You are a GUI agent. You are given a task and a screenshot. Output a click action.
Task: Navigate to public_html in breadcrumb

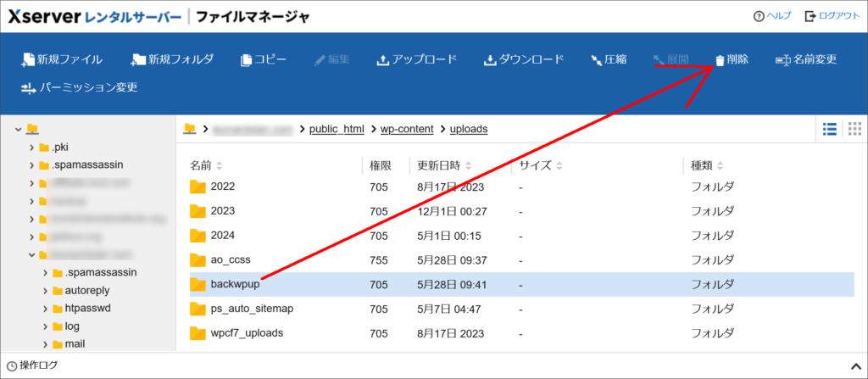337,129
